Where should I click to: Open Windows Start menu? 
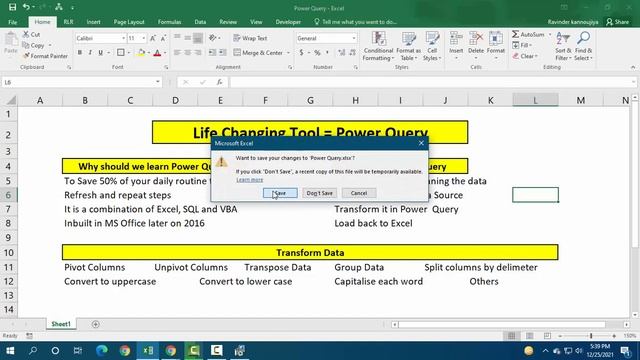pos(10,350)
